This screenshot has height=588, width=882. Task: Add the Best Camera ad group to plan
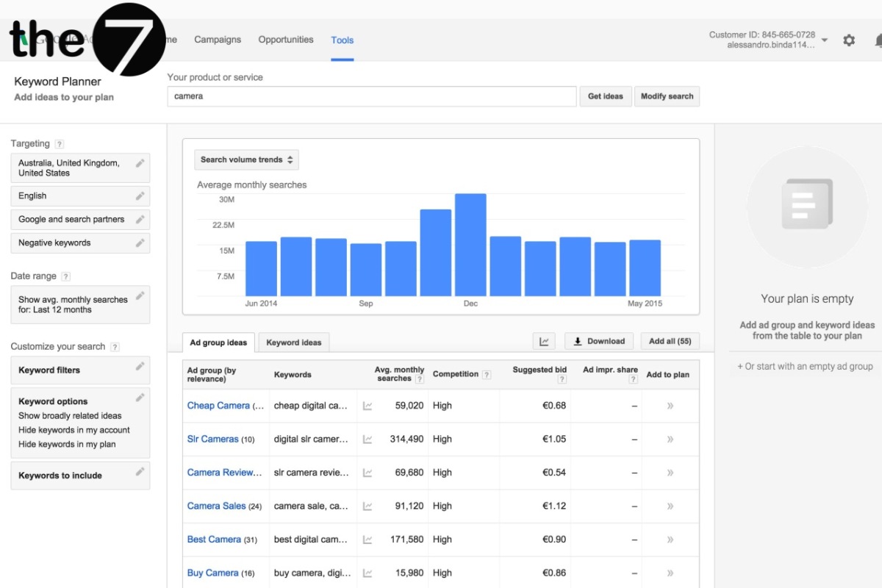tap(670, 539)
